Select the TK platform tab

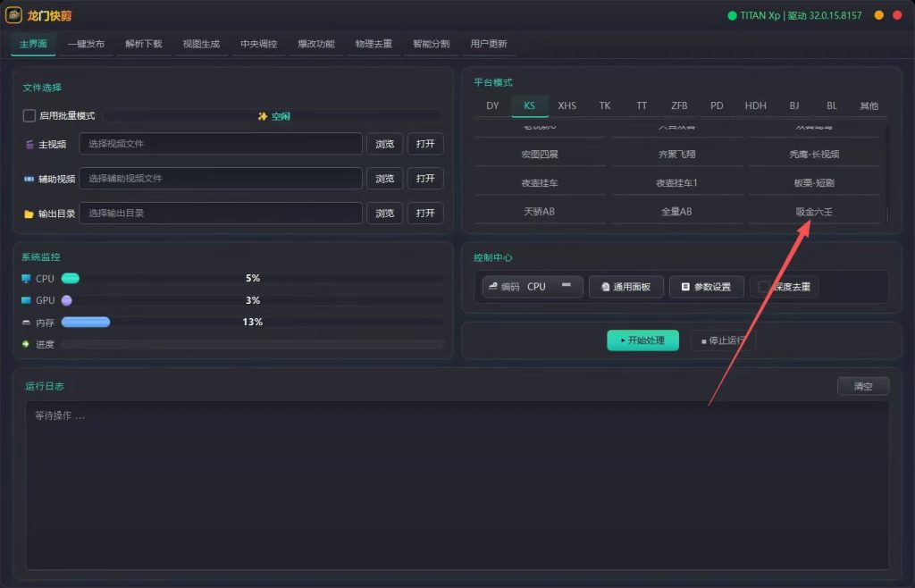point(605,105)
